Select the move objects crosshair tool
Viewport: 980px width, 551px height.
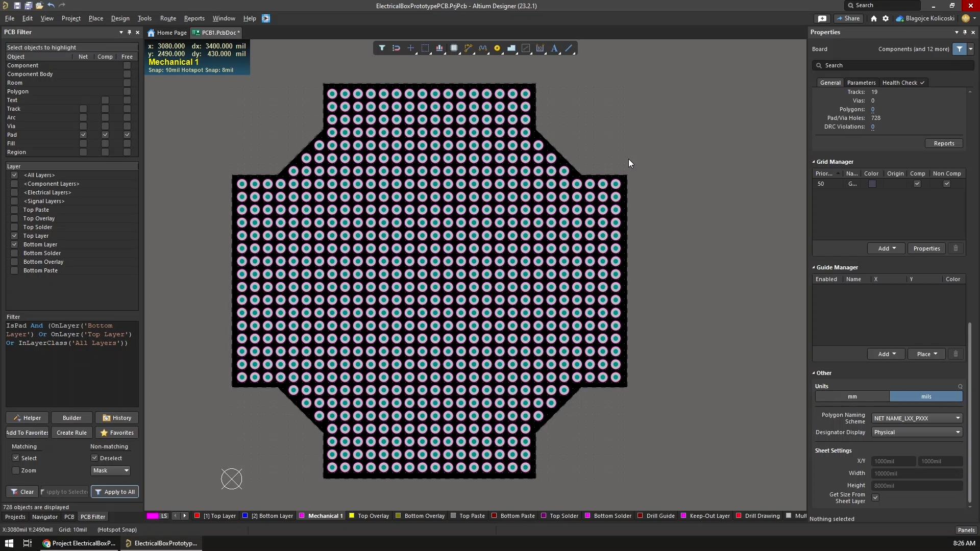410,48
